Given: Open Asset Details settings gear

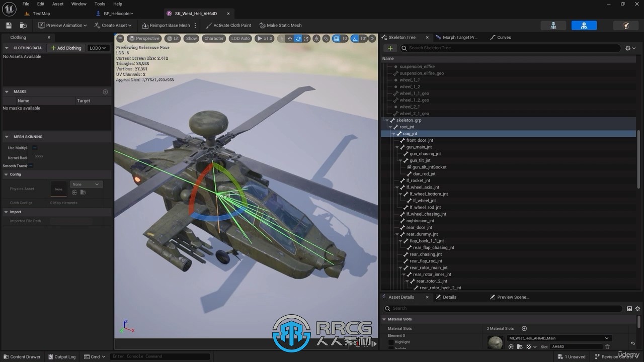Looking at the screenshot, I should pos(638,309).
